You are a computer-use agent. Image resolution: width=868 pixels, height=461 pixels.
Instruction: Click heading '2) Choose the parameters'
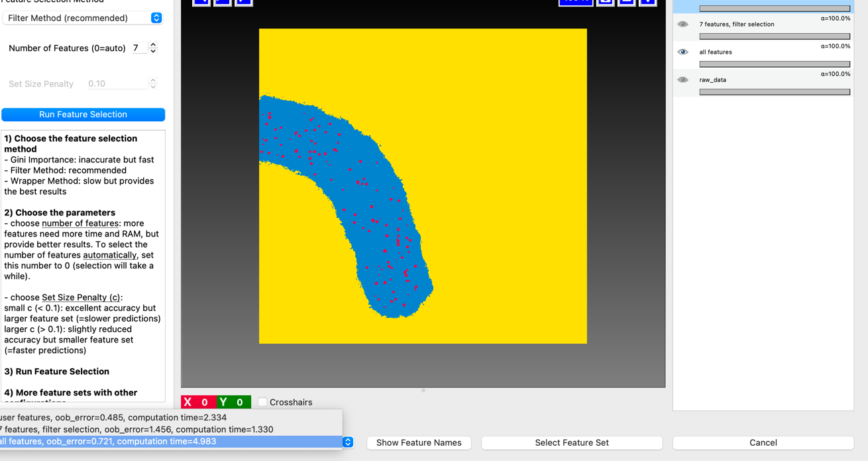(60, 213)
